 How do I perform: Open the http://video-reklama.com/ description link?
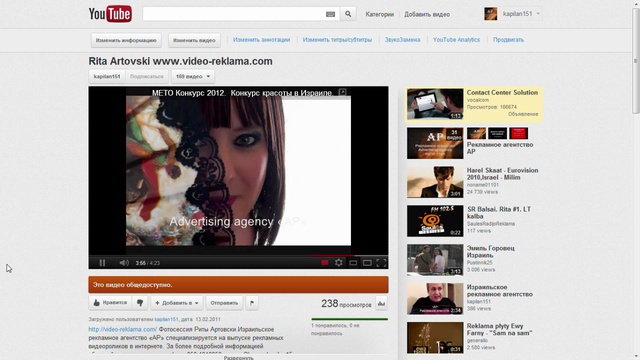(122, 329)
